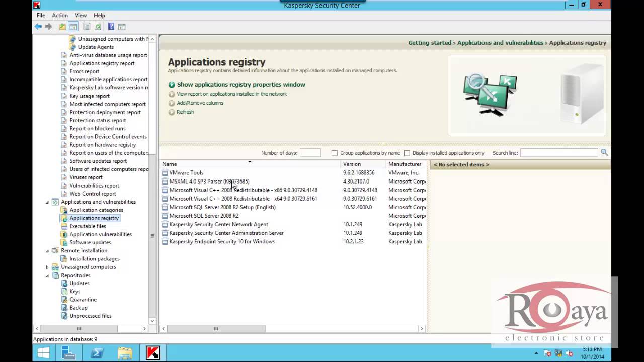Open the View menu
This screenshot has width=644, height=362.
pyautogui.click(x=80, y=16)
